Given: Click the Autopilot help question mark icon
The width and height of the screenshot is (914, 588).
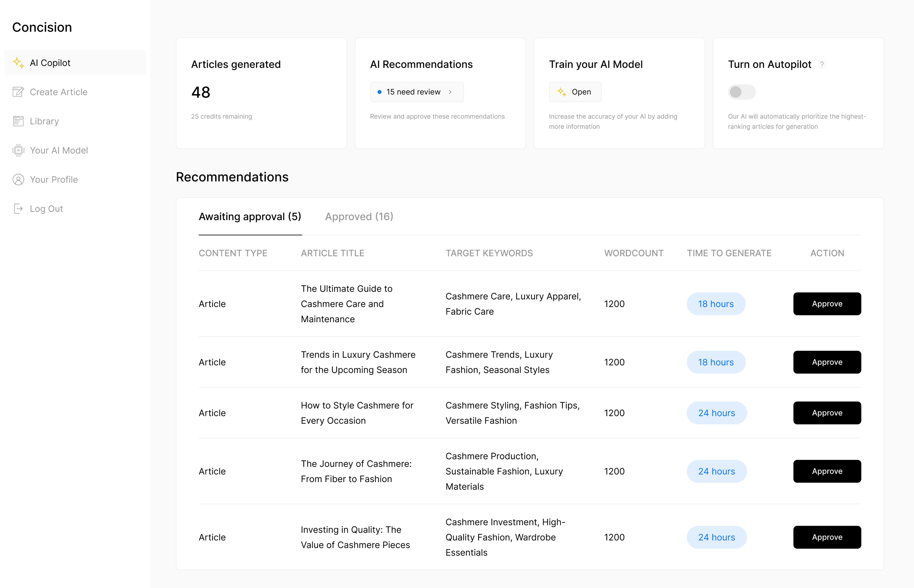Looking at the screenshot, I should [x=822, y=64].
